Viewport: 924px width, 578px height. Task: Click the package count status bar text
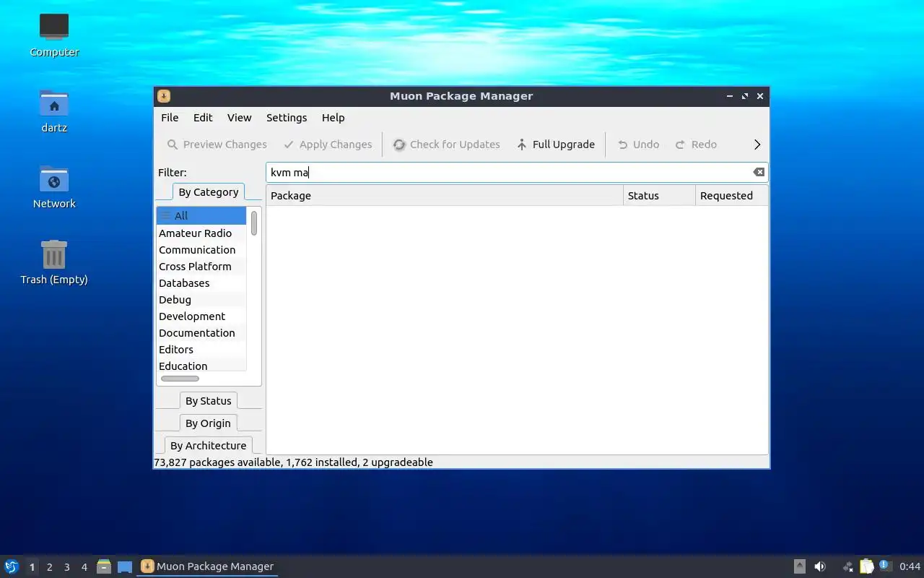[x=293, y=462]
